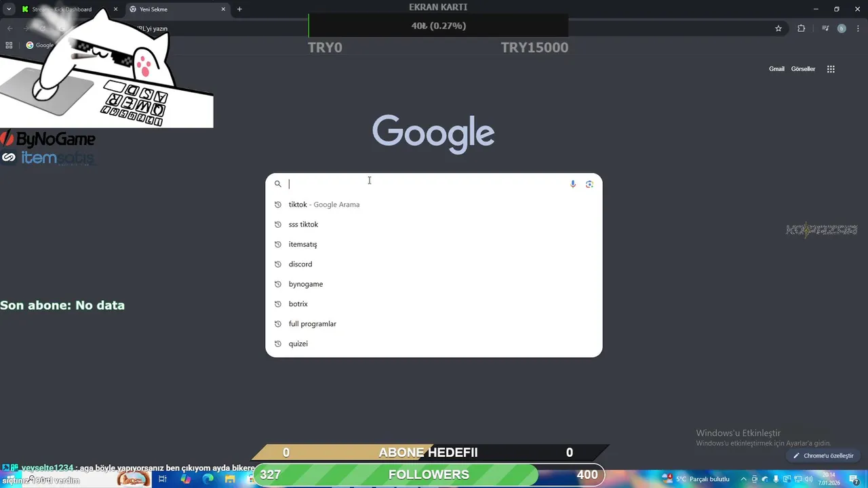Open the Google bookmark in bookmarks bar

[x=40, y=45]
